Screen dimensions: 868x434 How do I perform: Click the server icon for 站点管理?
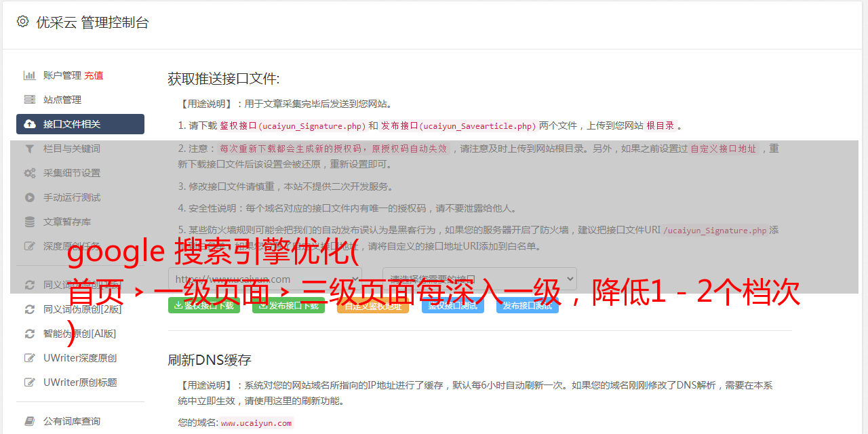pos(30,100)
